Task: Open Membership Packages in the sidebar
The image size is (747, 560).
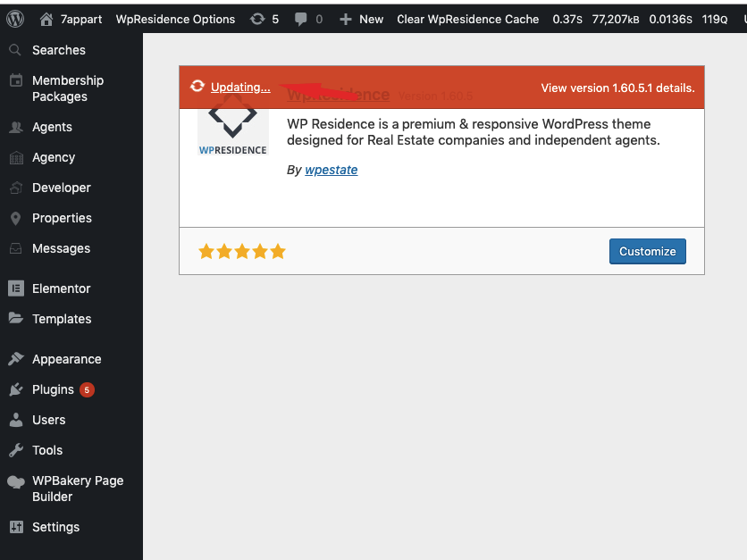Action: tap(68, 88)
